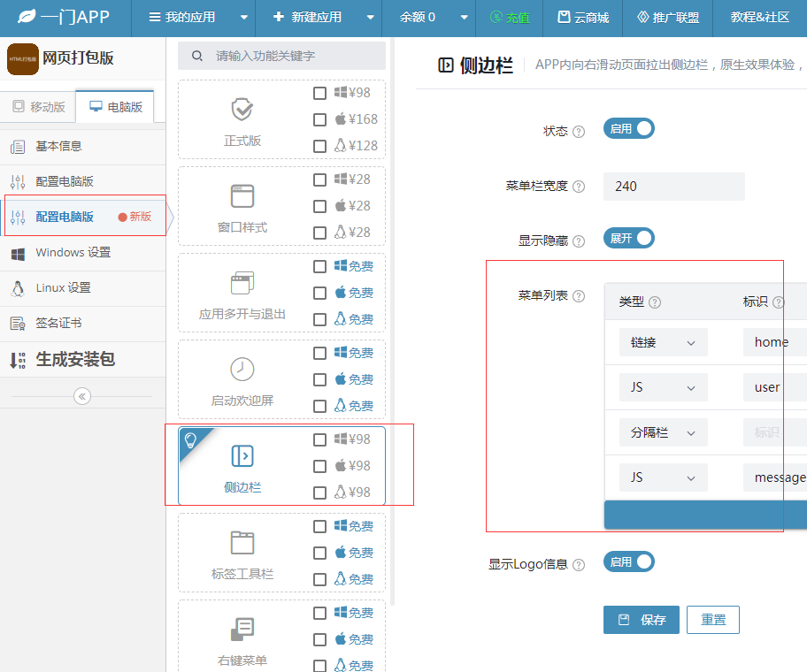Image resolution: width=807 pixels, height=672 pixels.
Task: Click the blue add-row bar under menu list
Action: coord(705,515)
